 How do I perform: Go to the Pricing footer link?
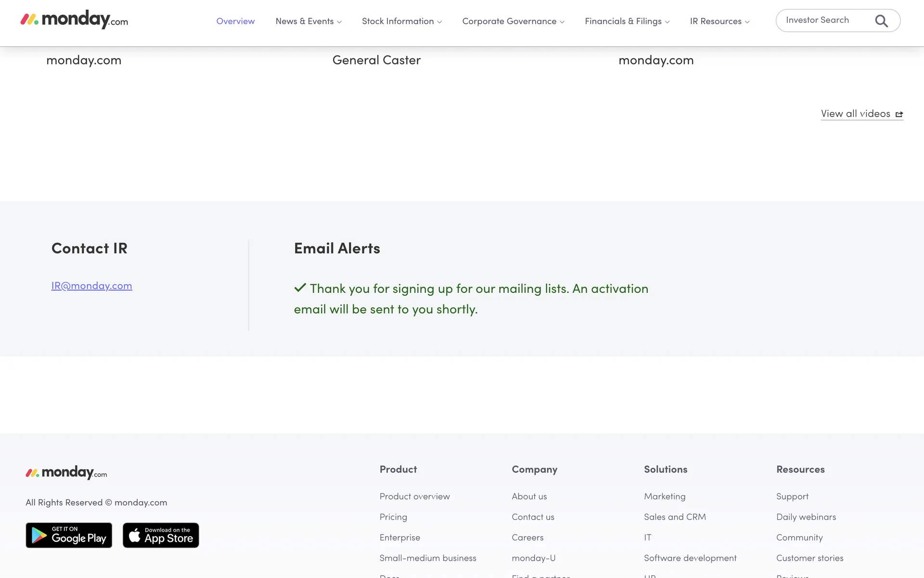393,517
